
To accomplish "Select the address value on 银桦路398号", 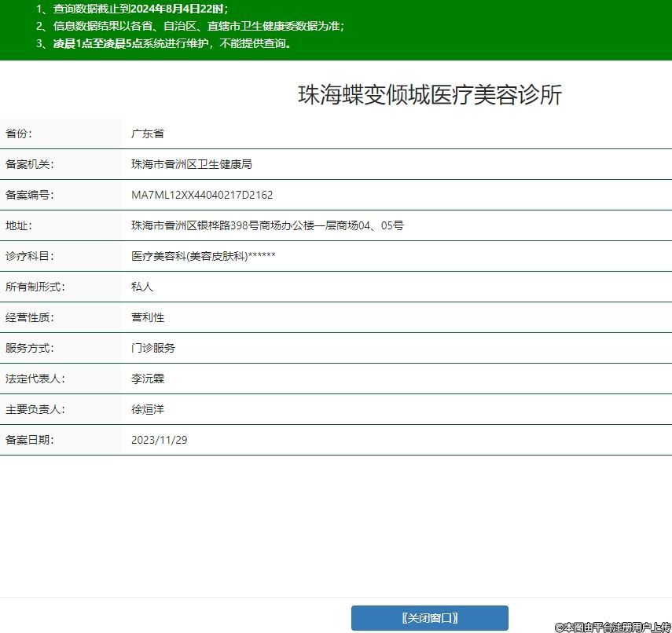I will pos(267,225).
